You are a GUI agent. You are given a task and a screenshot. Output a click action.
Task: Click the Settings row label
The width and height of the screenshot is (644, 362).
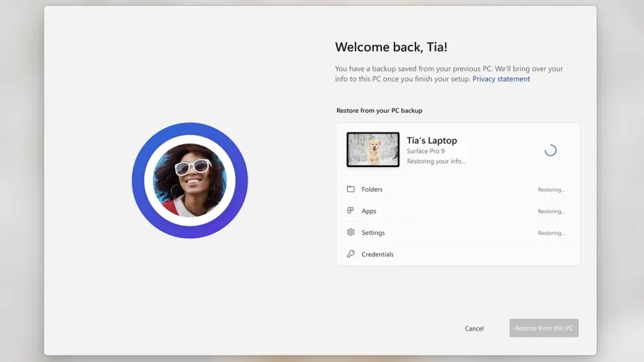[x=373, y=233]
